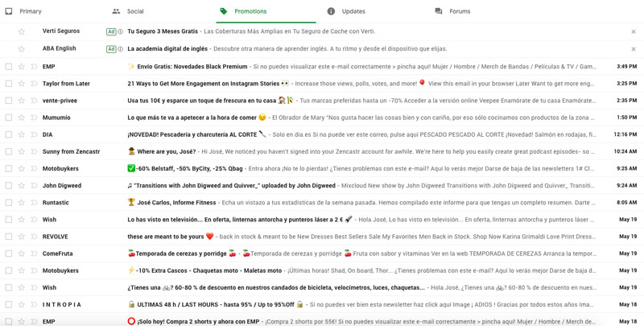The image size is (644, 326).
Task: Click info icon beside Verti Seguros Ad badge
Action: pos(121,32)
